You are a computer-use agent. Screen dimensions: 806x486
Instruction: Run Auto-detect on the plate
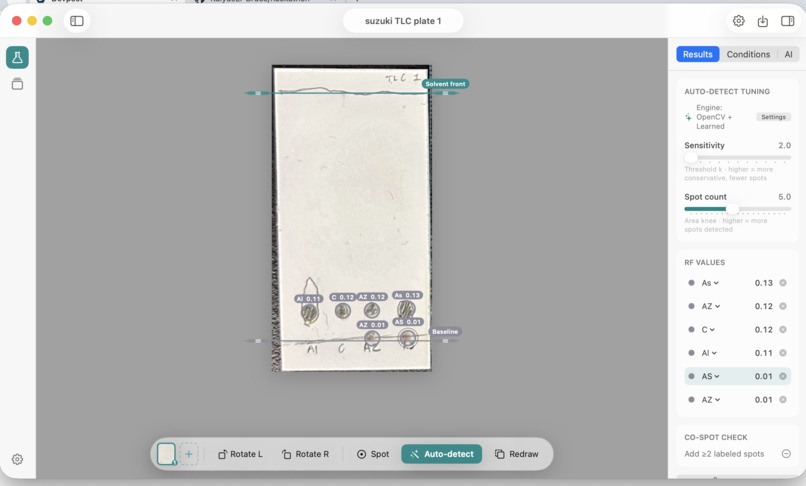tap(442, 454)
